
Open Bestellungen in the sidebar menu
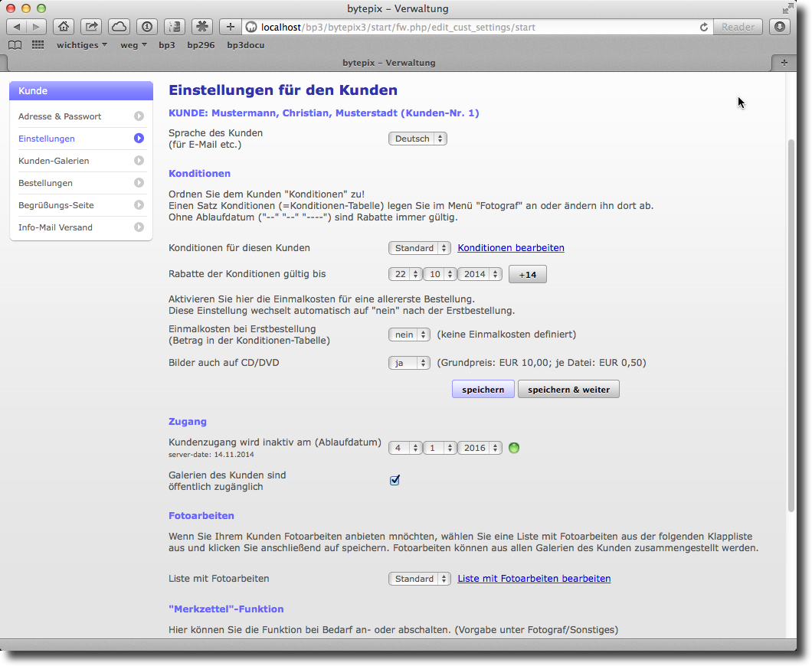(x=46, y=183)
